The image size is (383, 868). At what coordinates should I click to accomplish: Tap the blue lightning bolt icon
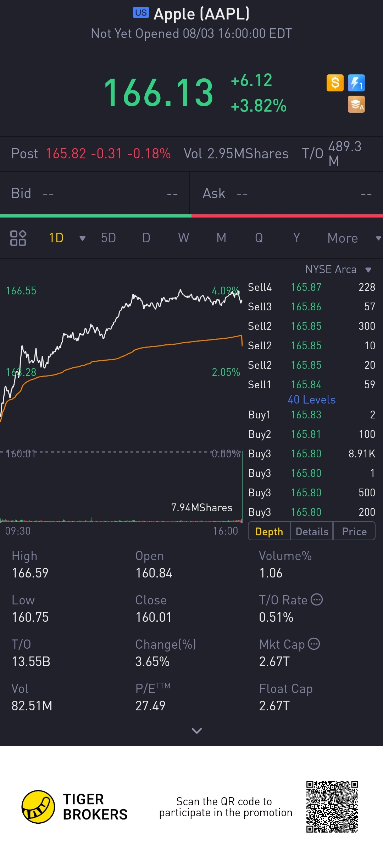(356, 83)
